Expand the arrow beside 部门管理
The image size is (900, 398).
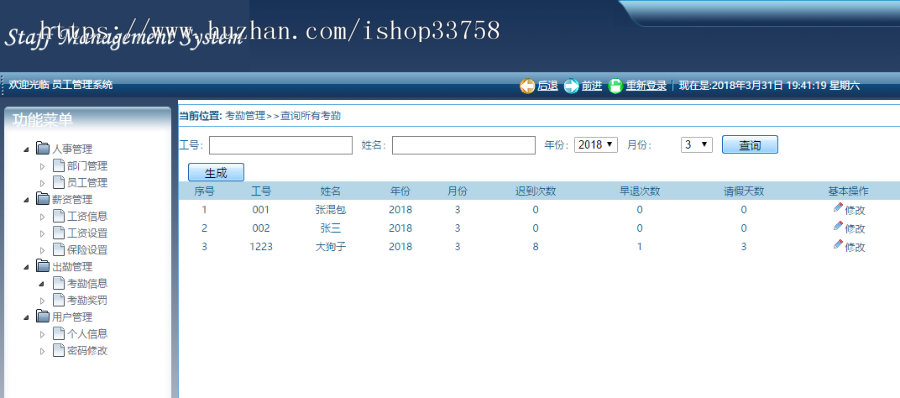click(x=42, y=167)
